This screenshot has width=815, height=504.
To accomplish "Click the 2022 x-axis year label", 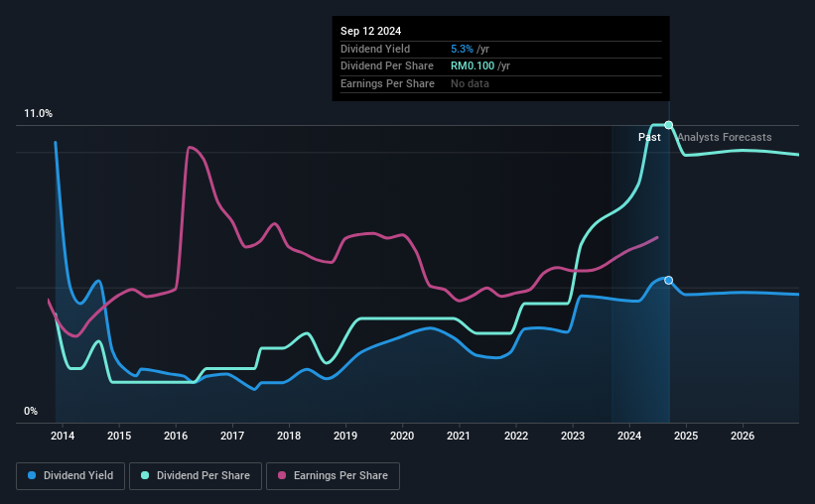I will tap(516, 436).
